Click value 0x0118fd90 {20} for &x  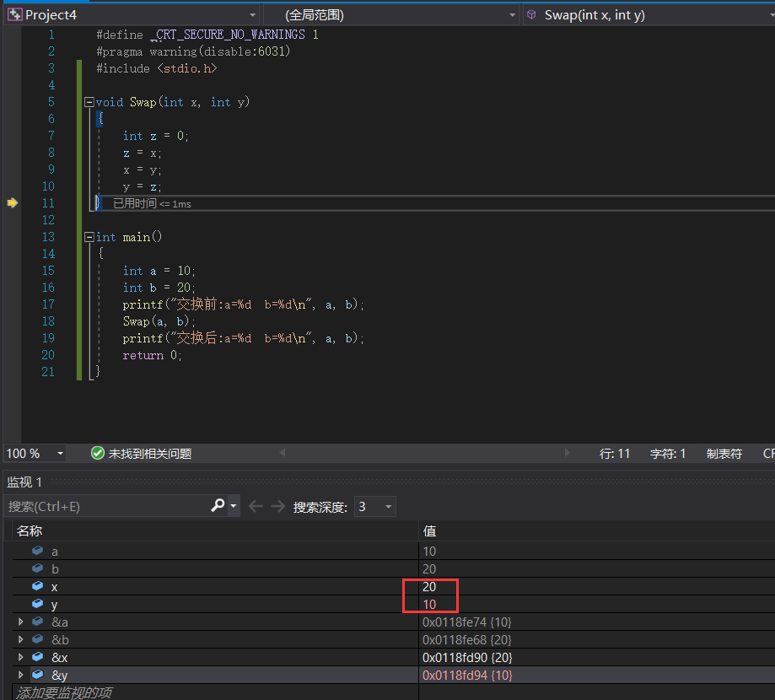click(x=467, y=658)
